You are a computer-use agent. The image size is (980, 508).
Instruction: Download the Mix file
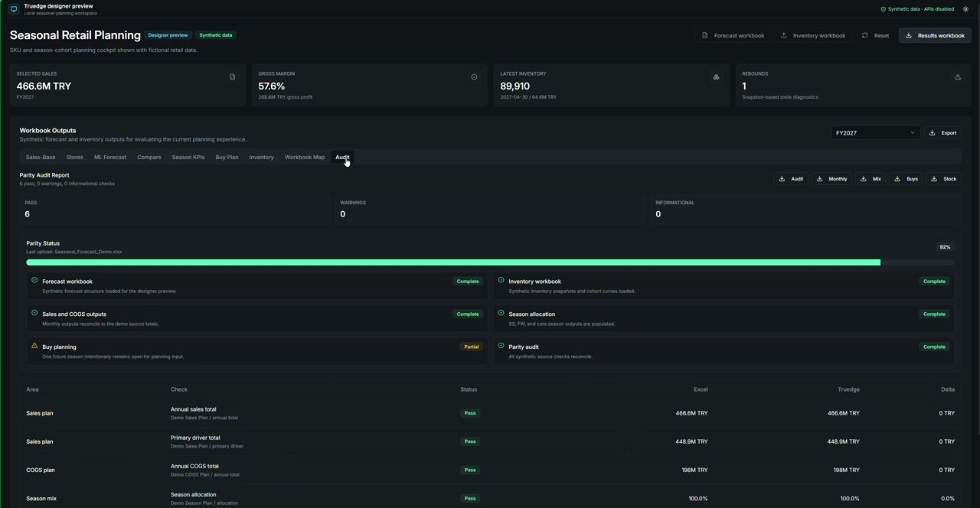(x=871, y=179)
